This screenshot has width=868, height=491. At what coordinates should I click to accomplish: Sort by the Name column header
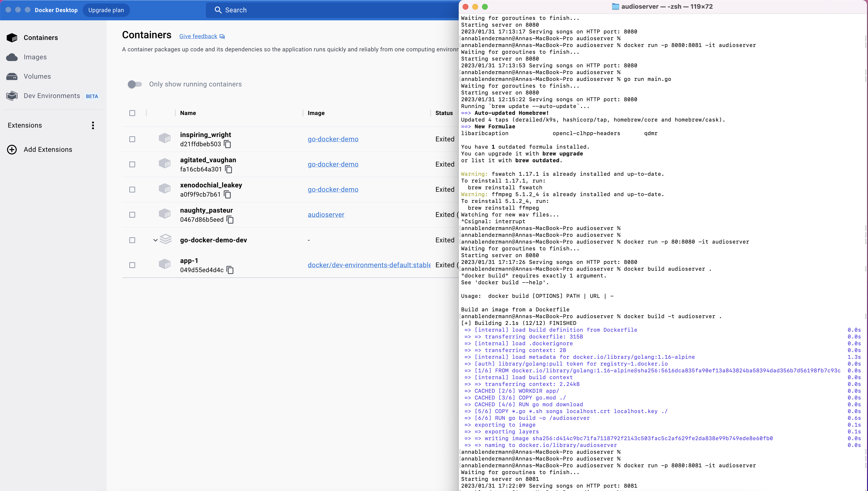tap(188, 113)
